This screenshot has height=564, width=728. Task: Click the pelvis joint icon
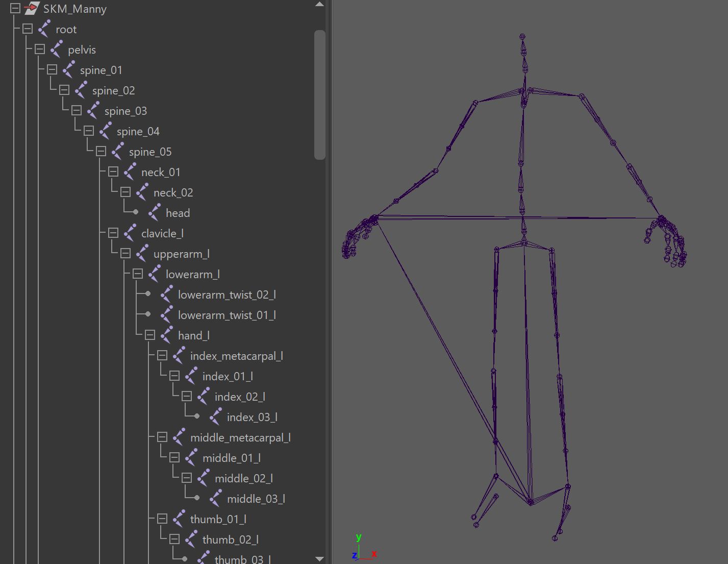(x=57, y=50)
